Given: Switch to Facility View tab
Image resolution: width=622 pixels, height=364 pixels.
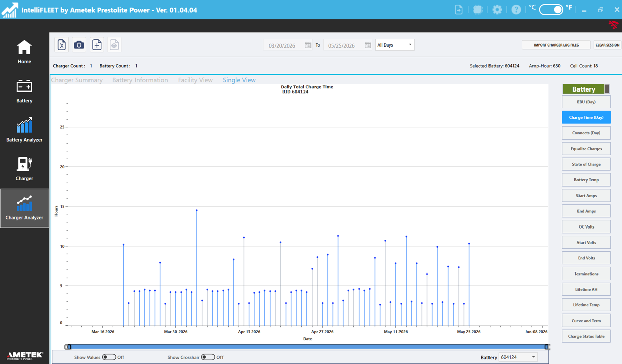Looking at the screenshot, I should tap(195, 80).
